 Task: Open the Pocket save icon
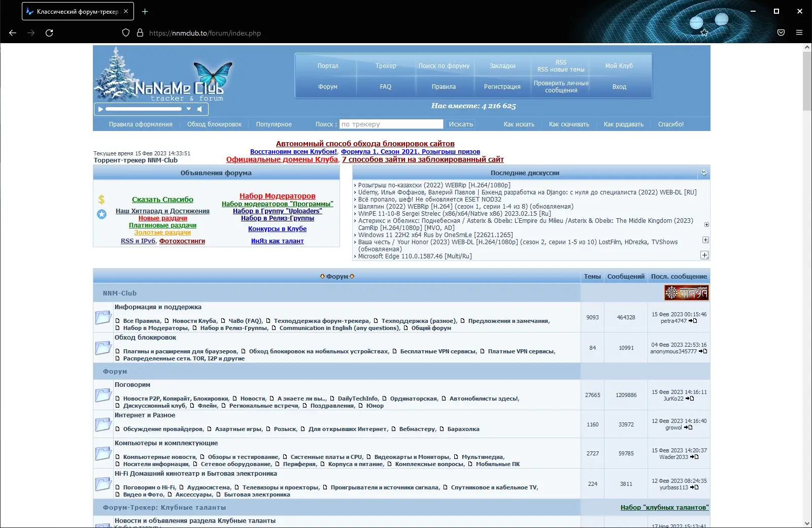click(781, 33)
